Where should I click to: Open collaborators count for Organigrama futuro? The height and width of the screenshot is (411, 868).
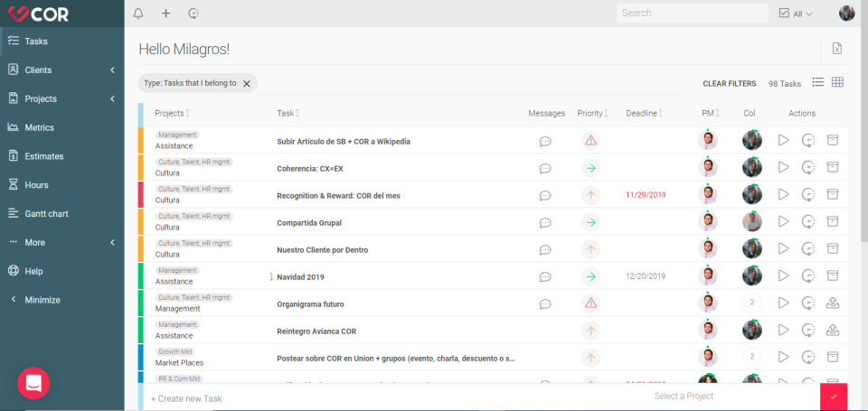(751, 303)
